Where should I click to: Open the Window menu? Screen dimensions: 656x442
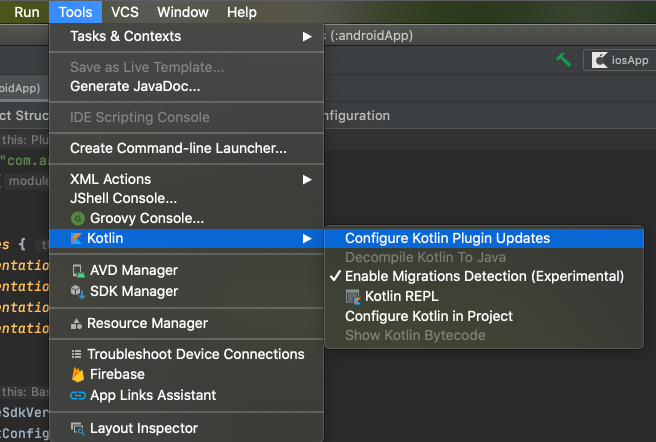183,12
